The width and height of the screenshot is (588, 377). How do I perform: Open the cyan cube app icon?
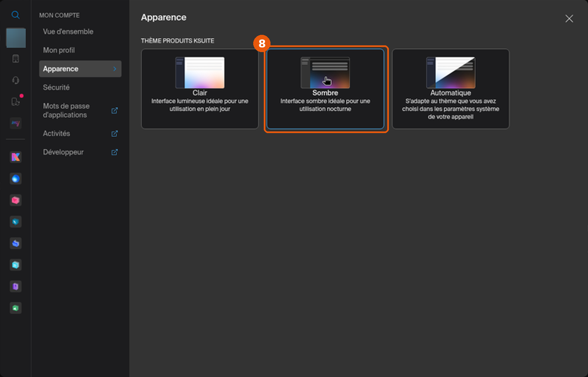[16, 265]
